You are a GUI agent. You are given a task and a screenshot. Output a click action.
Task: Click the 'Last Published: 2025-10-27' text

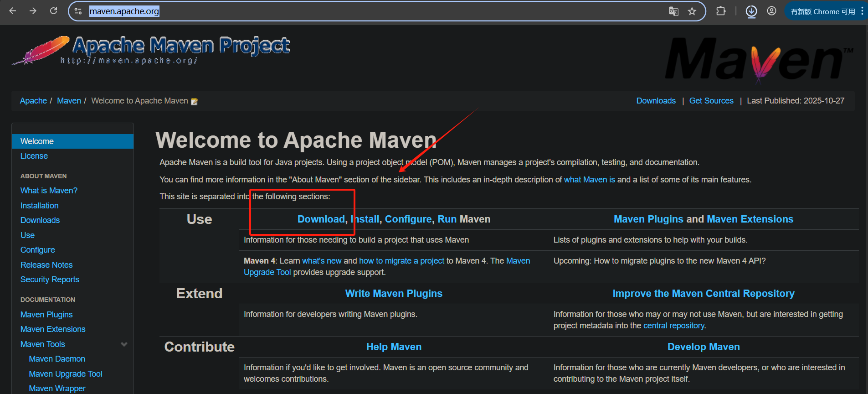pyautogui.click(x=796, y=101)
